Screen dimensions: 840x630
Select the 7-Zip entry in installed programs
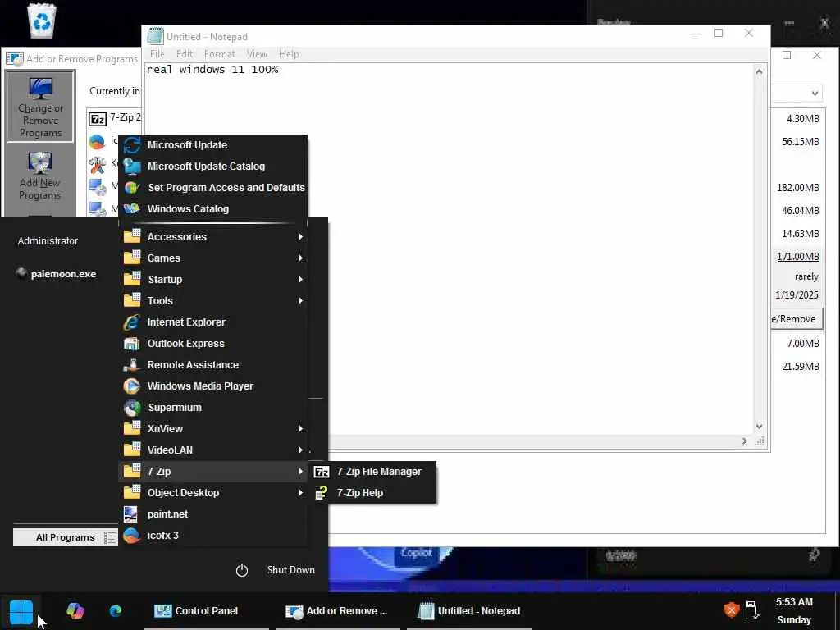[114, 118]
